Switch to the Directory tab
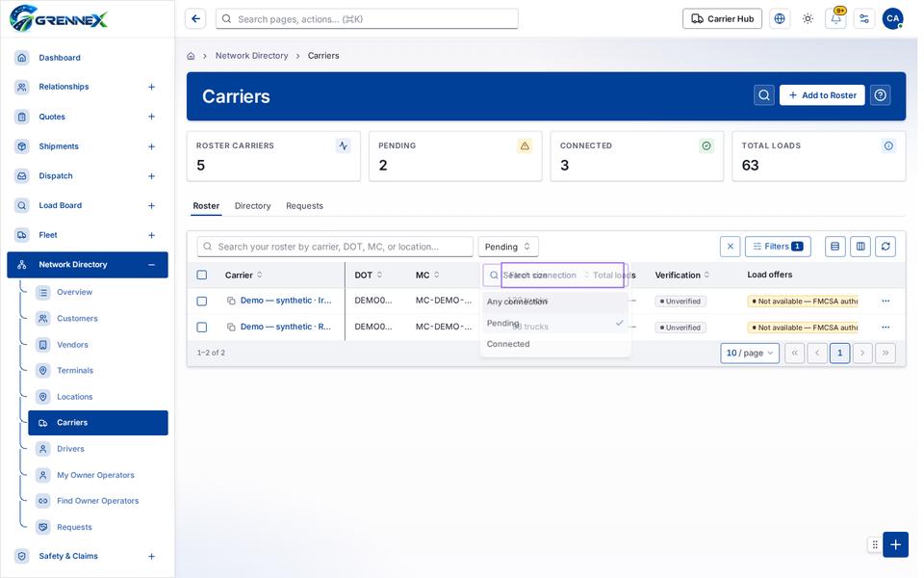924x578 pixels. pos(252,206)
